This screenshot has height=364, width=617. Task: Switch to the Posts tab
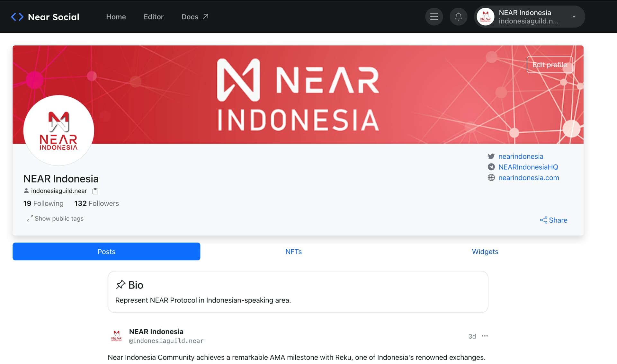pos(106,252)
